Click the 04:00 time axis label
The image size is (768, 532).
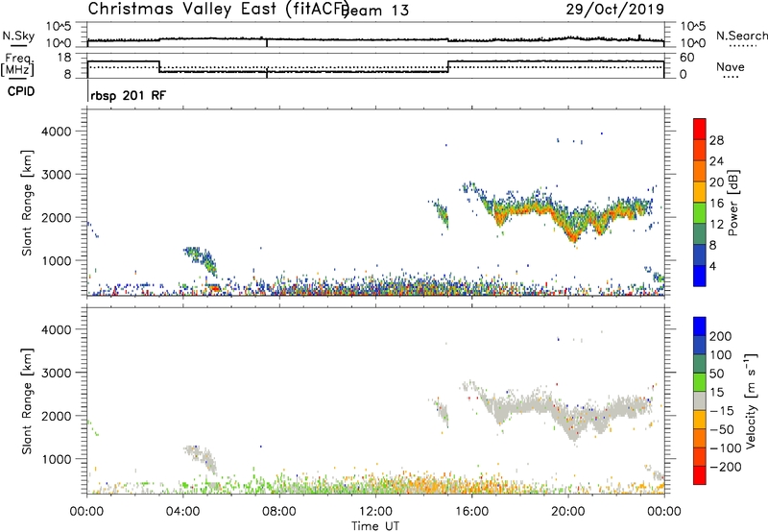click(x=182, y=512)
